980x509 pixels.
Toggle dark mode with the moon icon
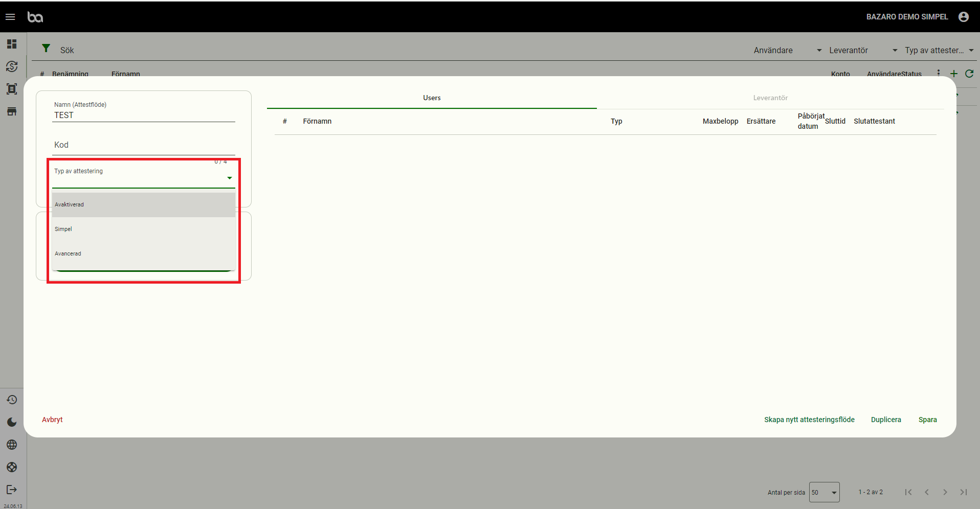(x=12, y=422)
